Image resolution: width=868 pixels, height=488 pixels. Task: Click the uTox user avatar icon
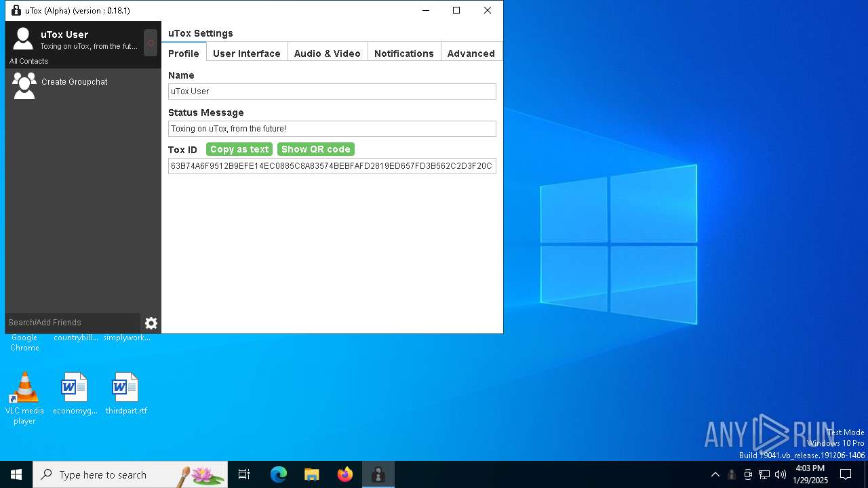point(23,39)
